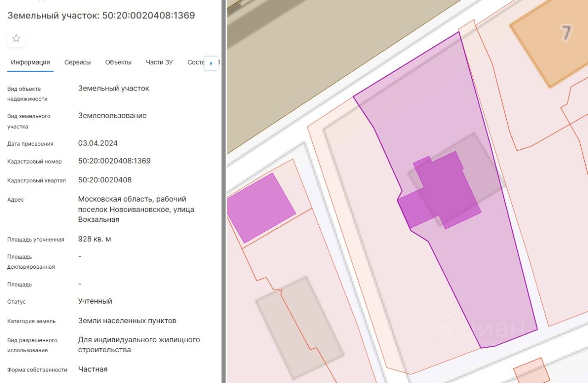Click the parcel title header text

pyautogui.click(x=101, y=16)
